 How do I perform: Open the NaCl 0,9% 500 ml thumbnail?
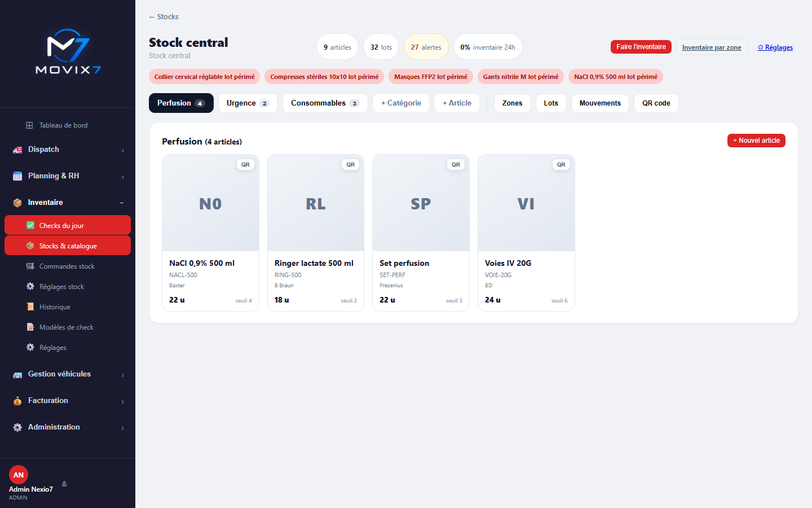[210, 203]
